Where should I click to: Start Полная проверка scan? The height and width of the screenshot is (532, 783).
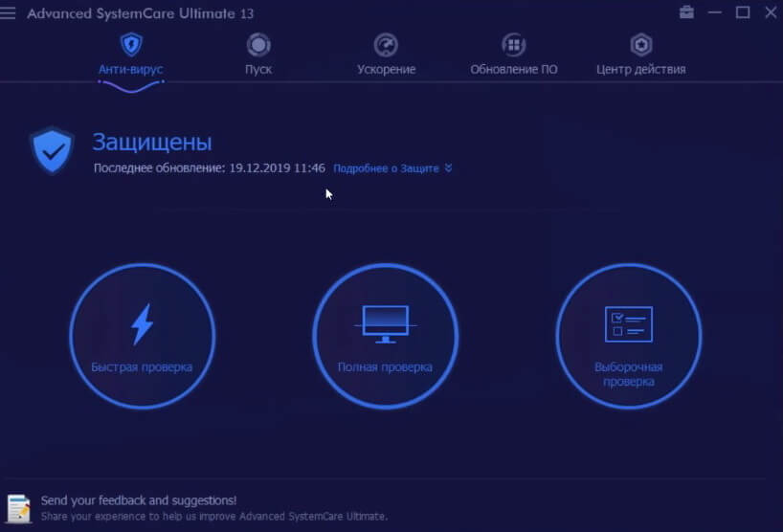(x=385, y=337)
